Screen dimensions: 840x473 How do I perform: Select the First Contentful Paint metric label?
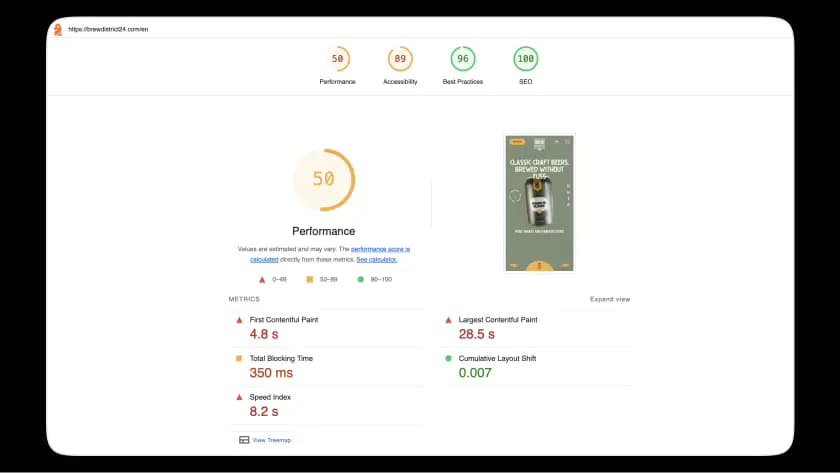(284, 320)
